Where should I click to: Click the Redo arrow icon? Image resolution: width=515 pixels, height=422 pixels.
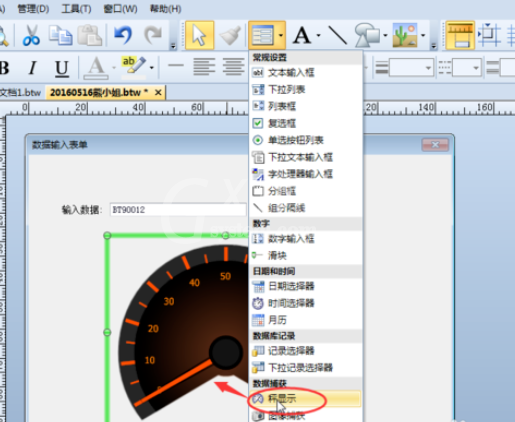(153, 35)
